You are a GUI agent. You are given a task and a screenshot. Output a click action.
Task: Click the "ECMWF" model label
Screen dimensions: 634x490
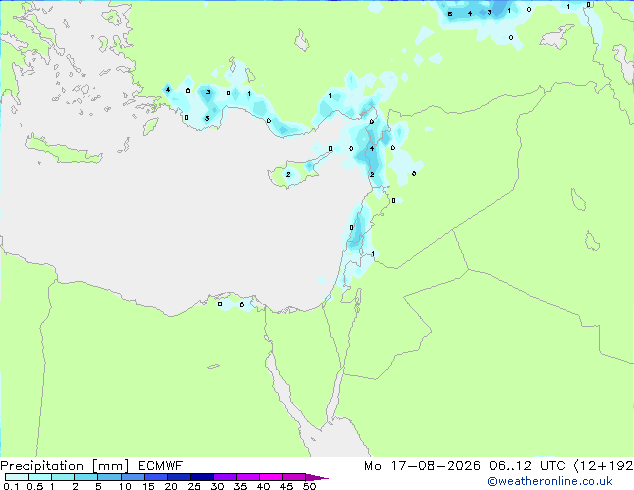(160, 466)
